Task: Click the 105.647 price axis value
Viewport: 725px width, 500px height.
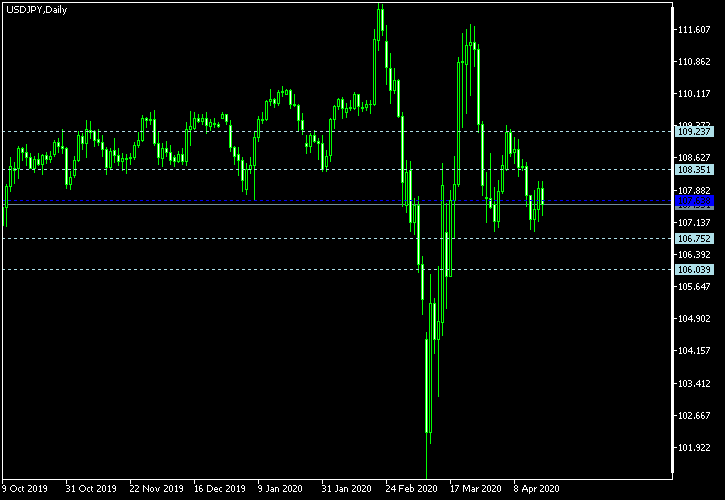Action: pyautogui.click(x=694, y=287)
